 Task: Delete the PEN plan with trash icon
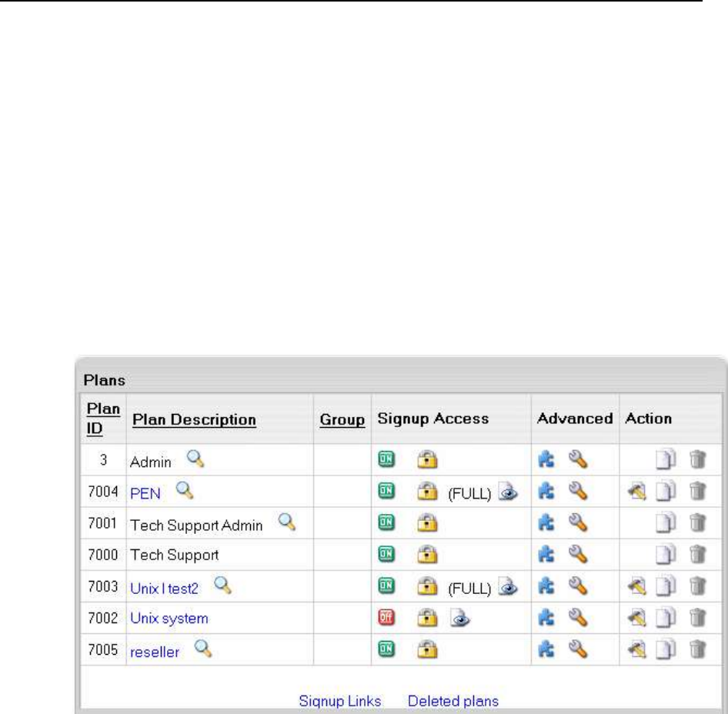pos(698,491)
